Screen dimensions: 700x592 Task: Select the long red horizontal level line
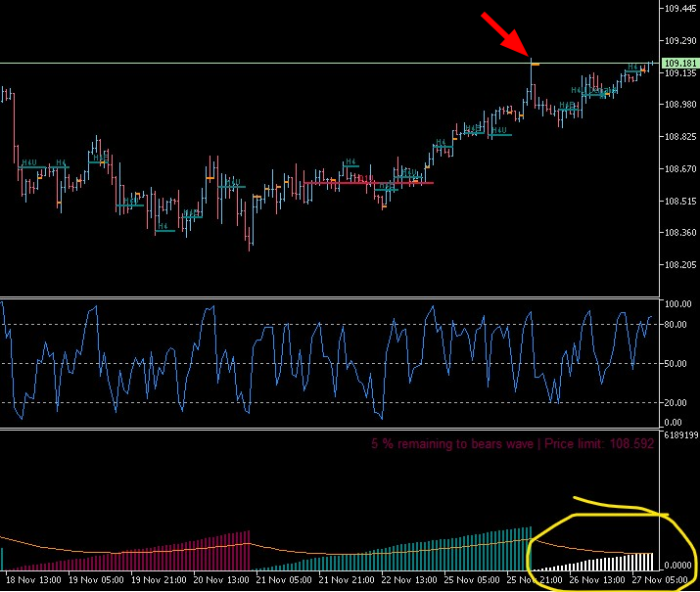point(368,183)
